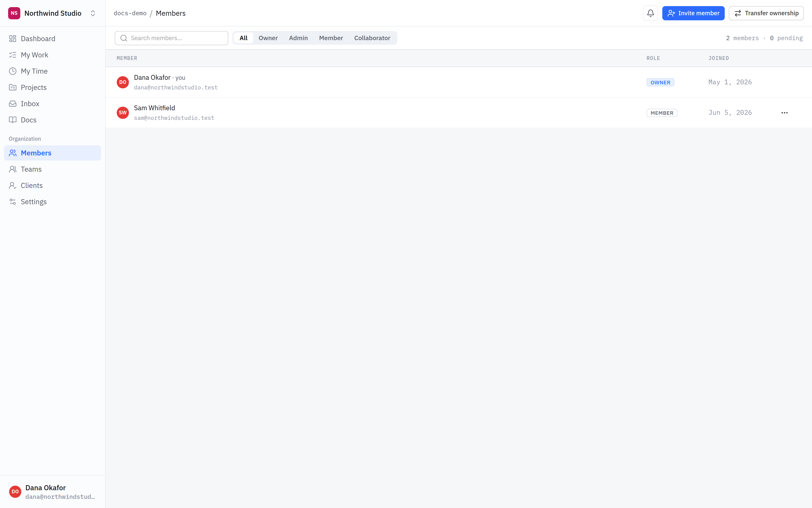The height and width of the screenshot is (508, 812).
Task: Select Members in Organization section
Action: tap(52, 153)
